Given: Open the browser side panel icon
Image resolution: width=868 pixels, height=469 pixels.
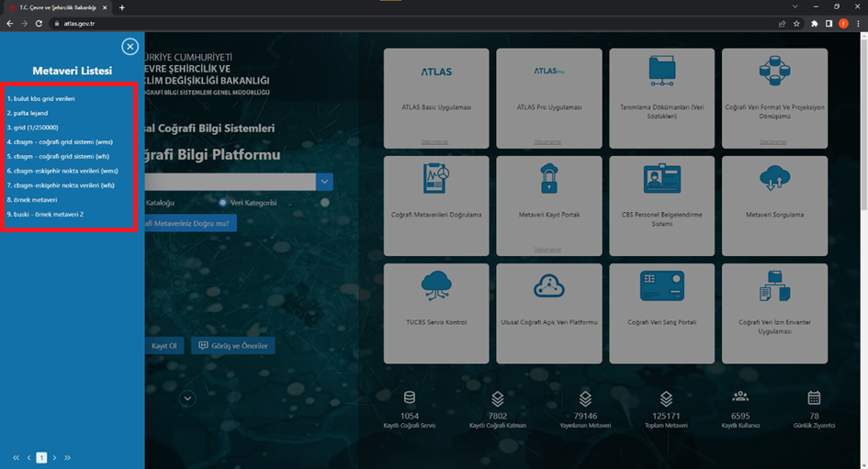Looking at the screenshot, I should (829, 24).
